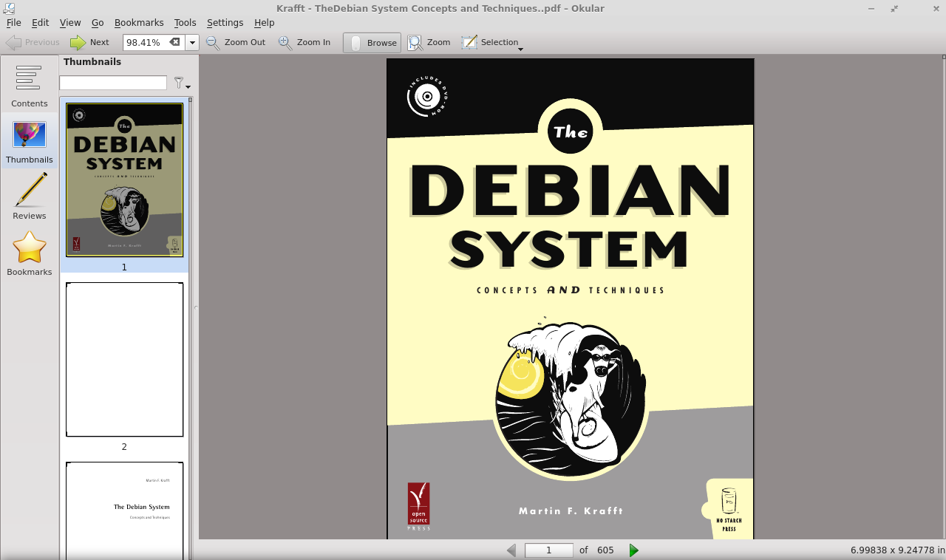The height and width of the screenshot is (560, 946).
Task: Open the Settings menu
Action: (x=225, y=22)
